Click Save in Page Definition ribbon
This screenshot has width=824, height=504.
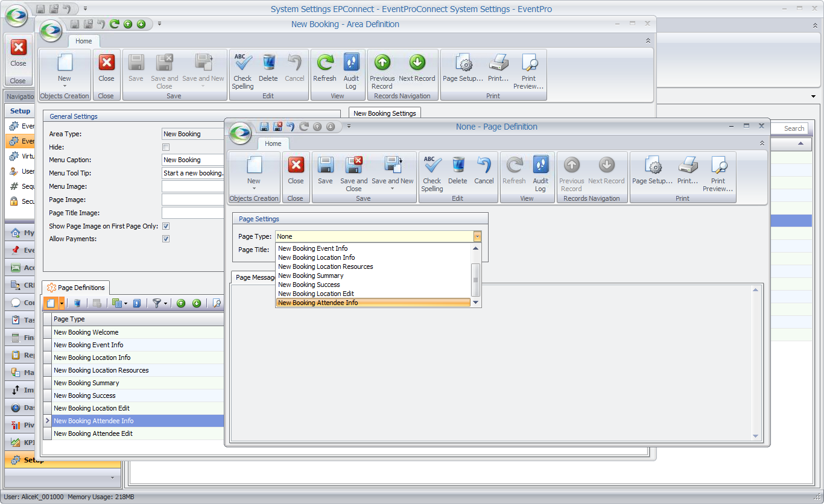point(325,170)
